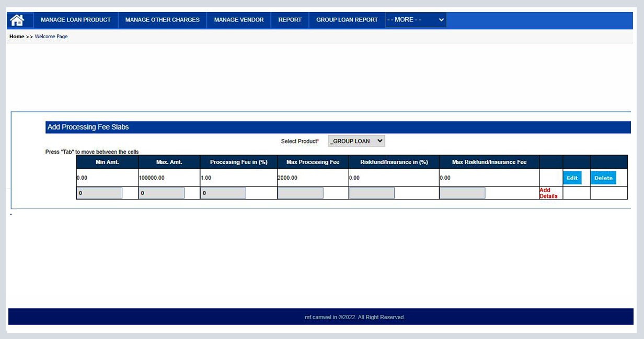
Task: Open the GROUP LOAN REPORT menu
Action: point(347,20)
